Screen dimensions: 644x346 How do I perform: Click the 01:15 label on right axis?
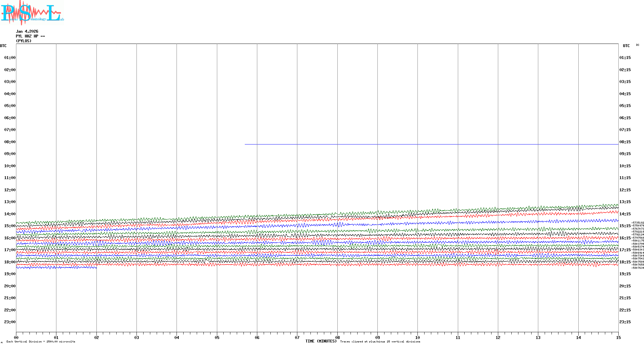(625, 58)
